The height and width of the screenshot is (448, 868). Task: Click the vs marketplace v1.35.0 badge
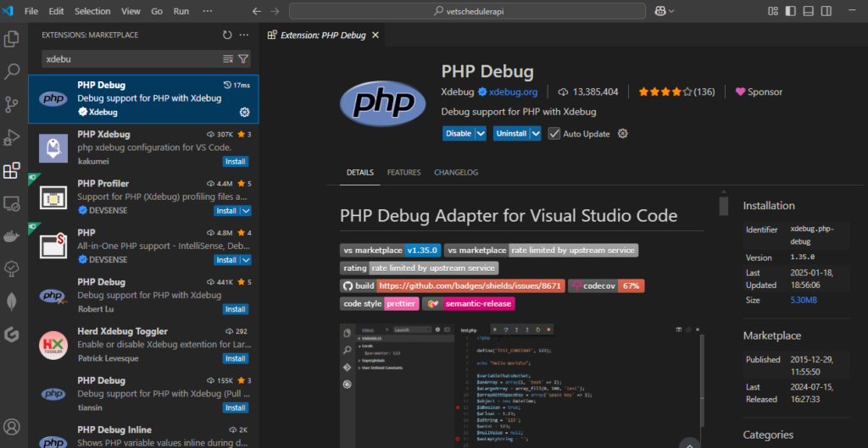390,250
